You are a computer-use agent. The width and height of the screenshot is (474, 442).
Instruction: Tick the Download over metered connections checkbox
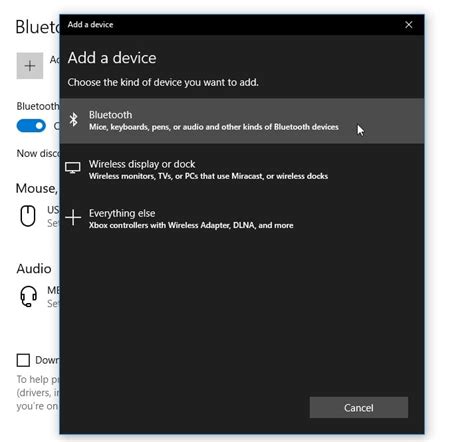pos(23,360)
